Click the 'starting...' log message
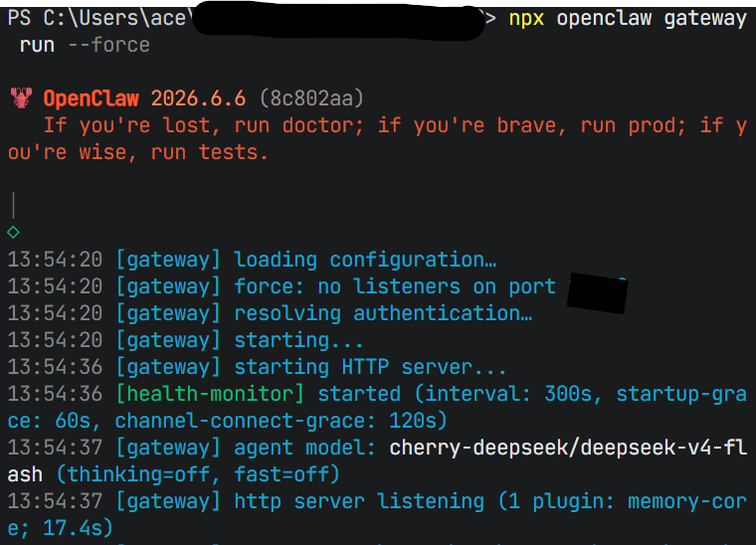756x545 pixels. point(298,341)
